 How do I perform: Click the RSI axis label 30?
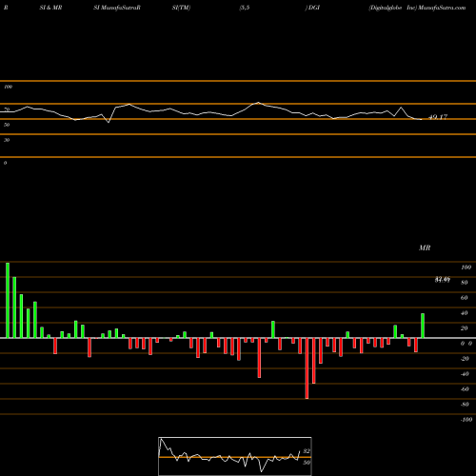point(7,140)
